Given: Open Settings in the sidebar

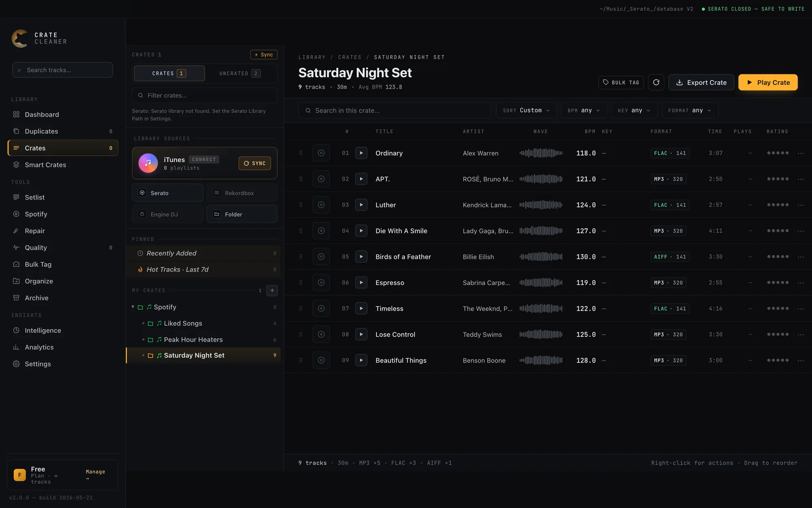Looking at the screenshot, I should click(63, 364).
